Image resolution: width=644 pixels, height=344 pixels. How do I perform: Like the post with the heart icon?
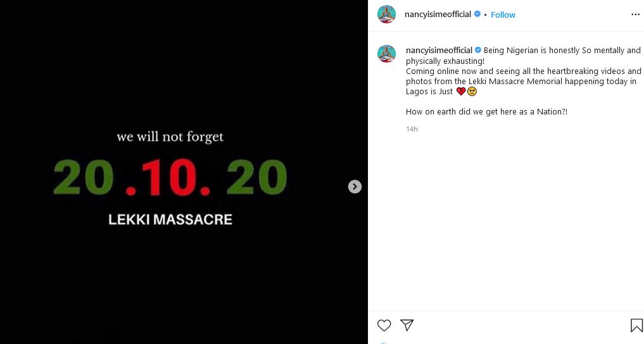point(384,326)
